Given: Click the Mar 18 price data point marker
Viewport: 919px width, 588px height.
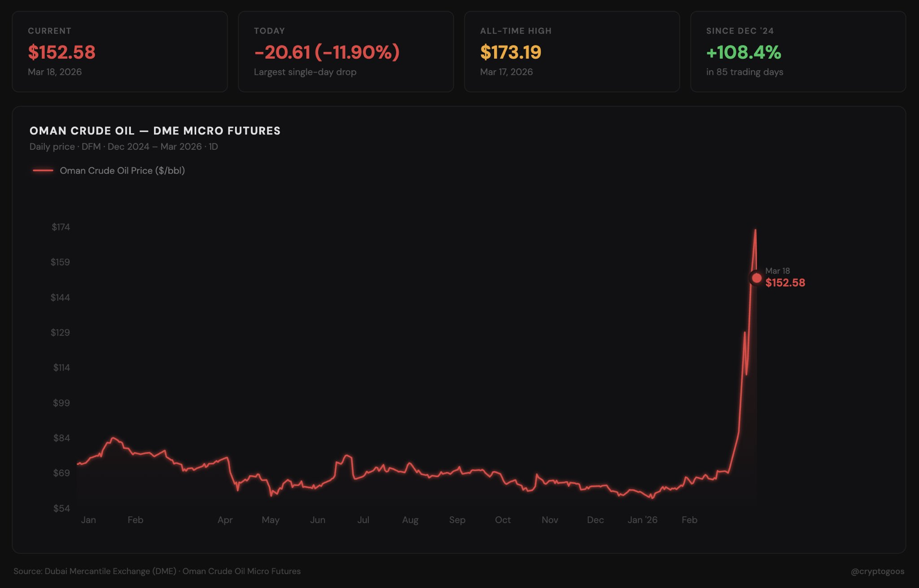Looking at the screenshot, I should point(757,278).
